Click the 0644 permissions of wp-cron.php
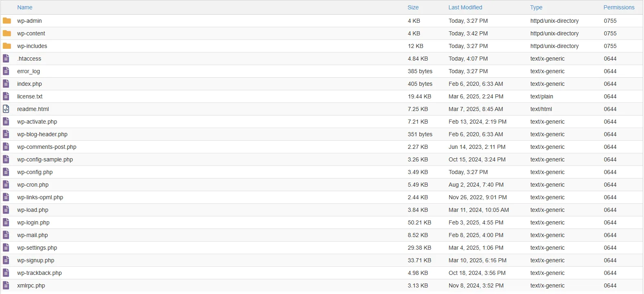Screen dimensions: 644x294 click(610, 185)
